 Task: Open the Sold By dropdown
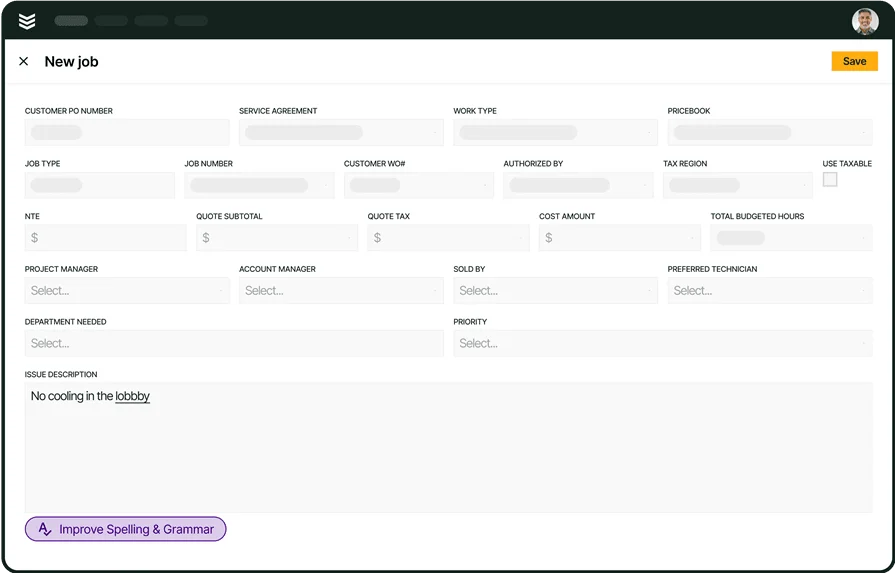pos(555,291)
